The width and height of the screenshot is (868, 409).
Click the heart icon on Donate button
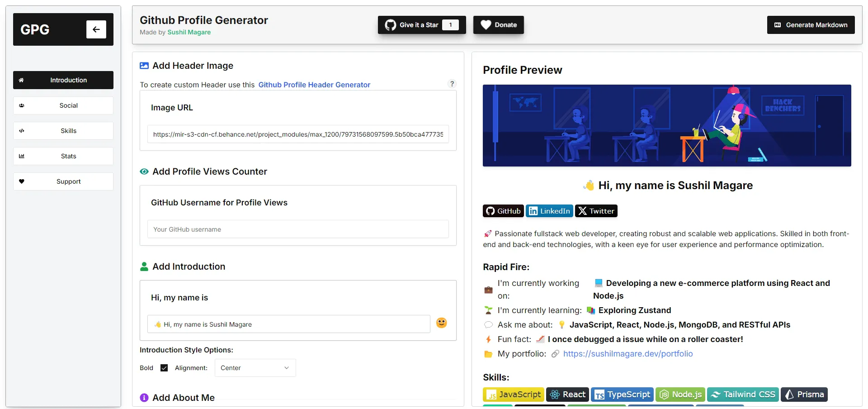486,25
